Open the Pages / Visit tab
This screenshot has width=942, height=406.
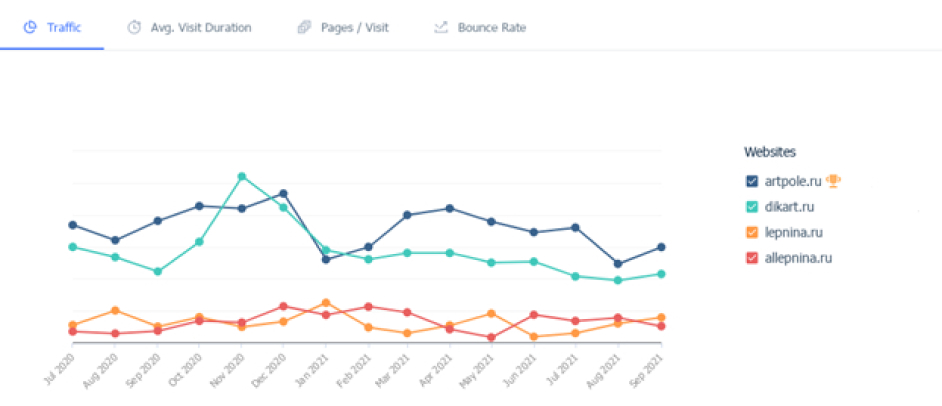point(355,27)
